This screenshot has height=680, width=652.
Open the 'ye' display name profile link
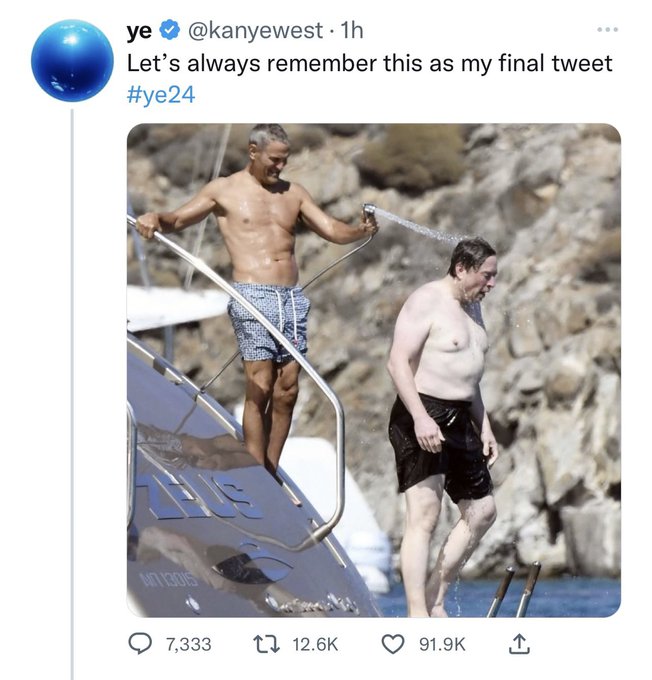139,31
